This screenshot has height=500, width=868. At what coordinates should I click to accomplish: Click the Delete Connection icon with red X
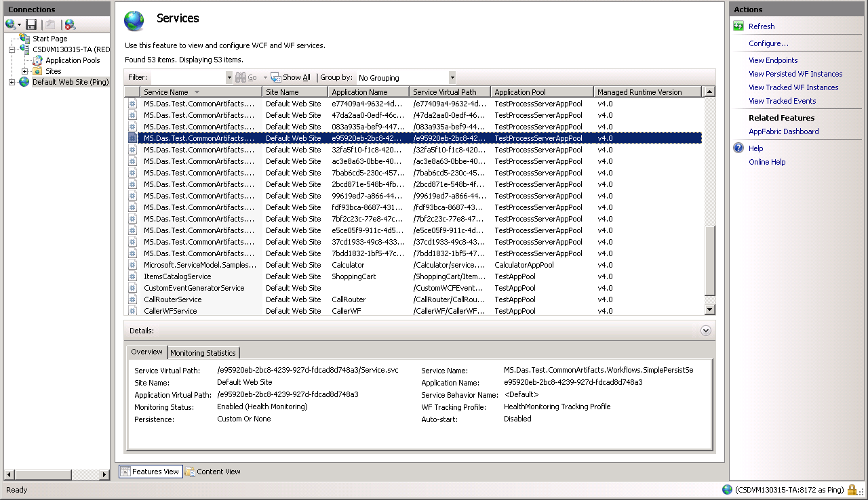tap(70, 24)
